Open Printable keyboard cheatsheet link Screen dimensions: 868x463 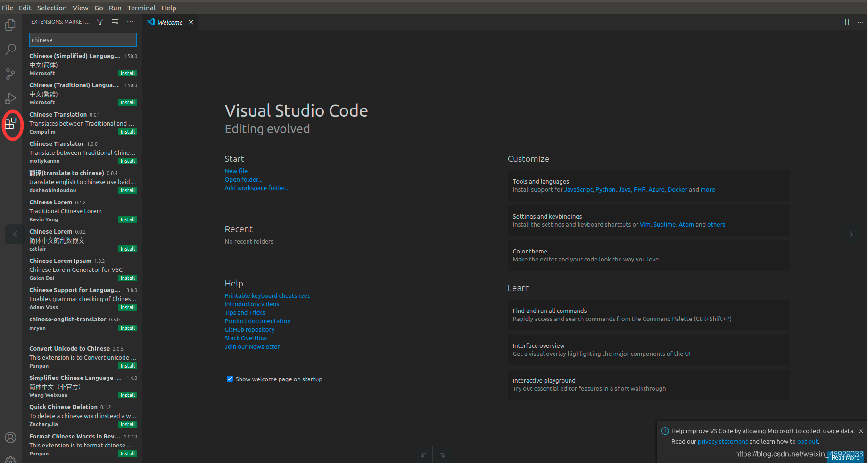tap(267, 295)
